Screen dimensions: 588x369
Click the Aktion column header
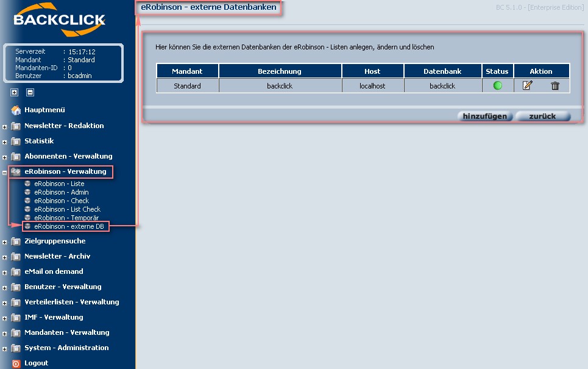click(x=541, y=71)
